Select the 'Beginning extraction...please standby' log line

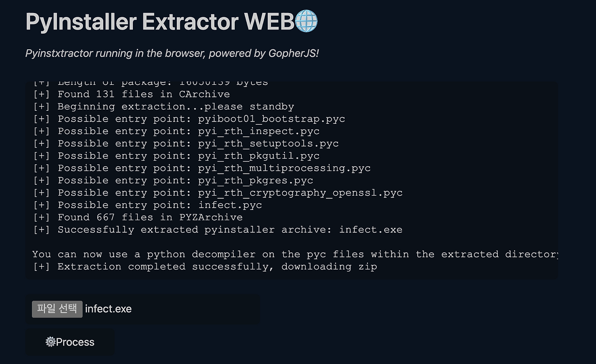[163, 107]
